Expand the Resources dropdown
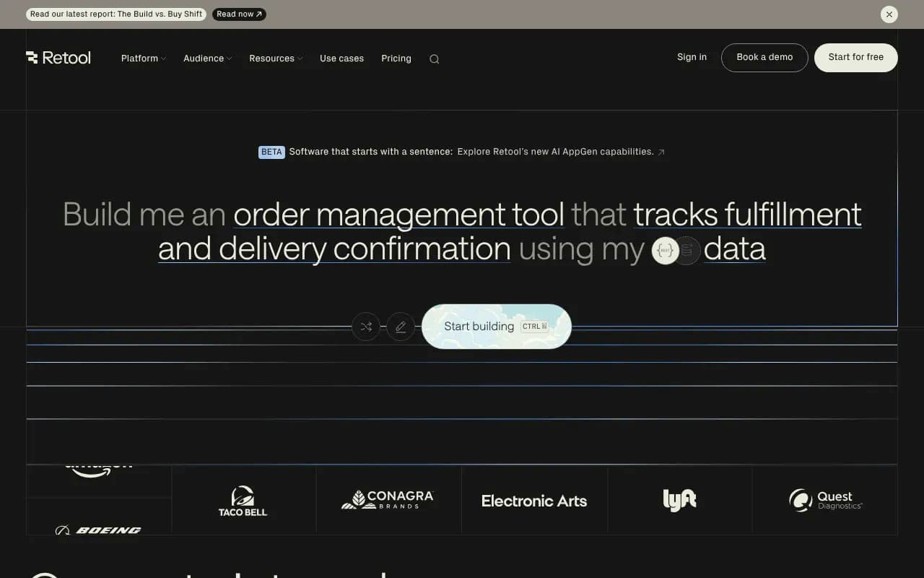Screen dimensions: 924x578 pyautogui.click(x=274, y=59)
